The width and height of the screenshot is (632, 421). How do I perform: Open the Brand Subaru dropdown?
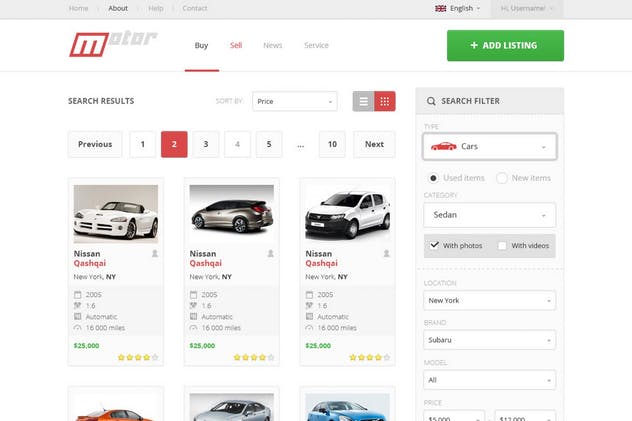tap(490, 340)
